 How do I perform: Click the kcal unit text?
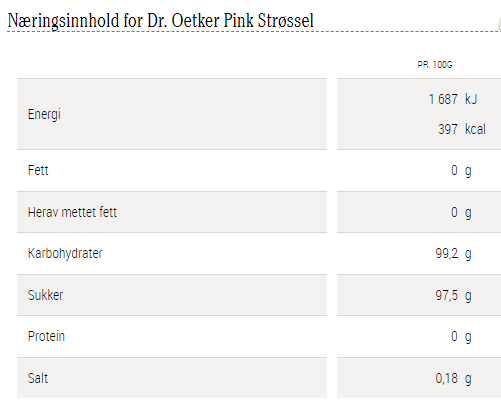475,129
